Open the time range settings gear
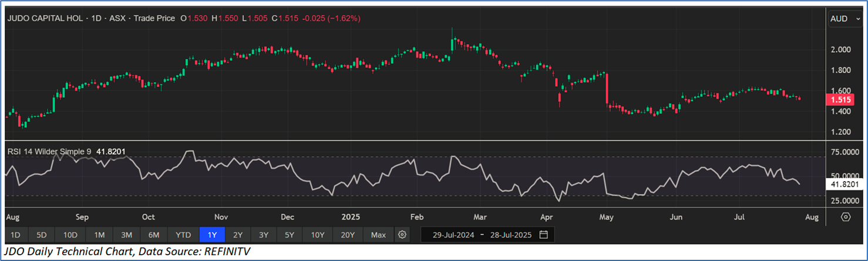 pyautogui.click(x=402, y=235)
